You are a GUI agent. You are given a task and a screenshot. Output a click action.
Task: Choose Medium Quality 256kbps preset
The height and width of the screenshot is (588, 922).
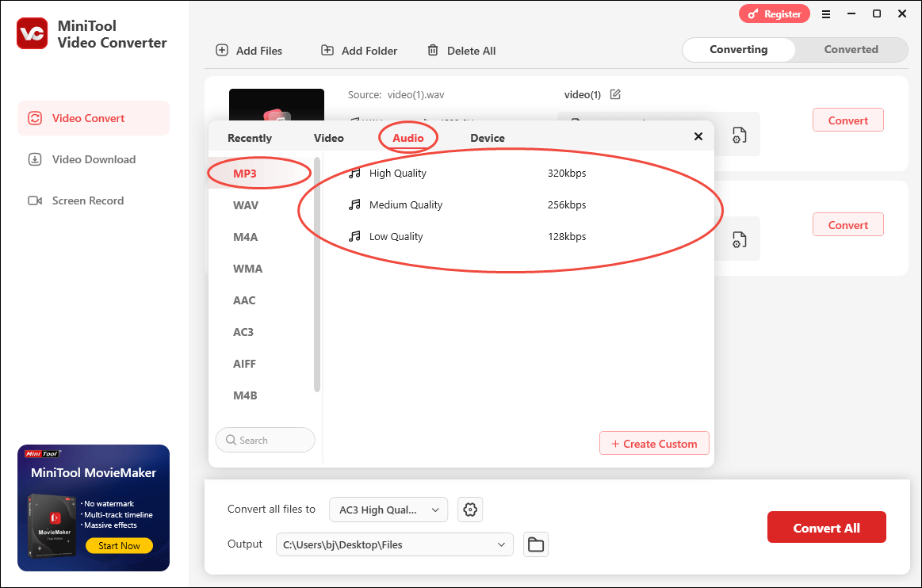coord(518,204)
